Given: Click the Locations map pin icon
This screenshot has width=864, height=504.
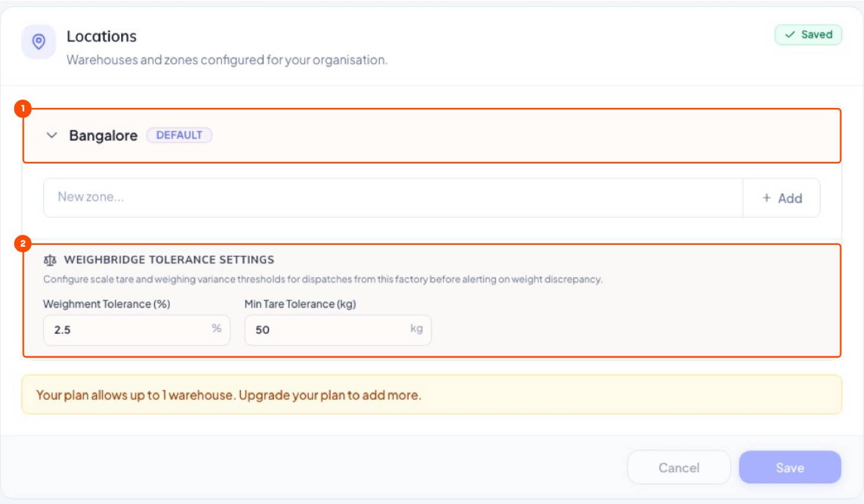Looking at the screenshot, I should tap(39, 42).
